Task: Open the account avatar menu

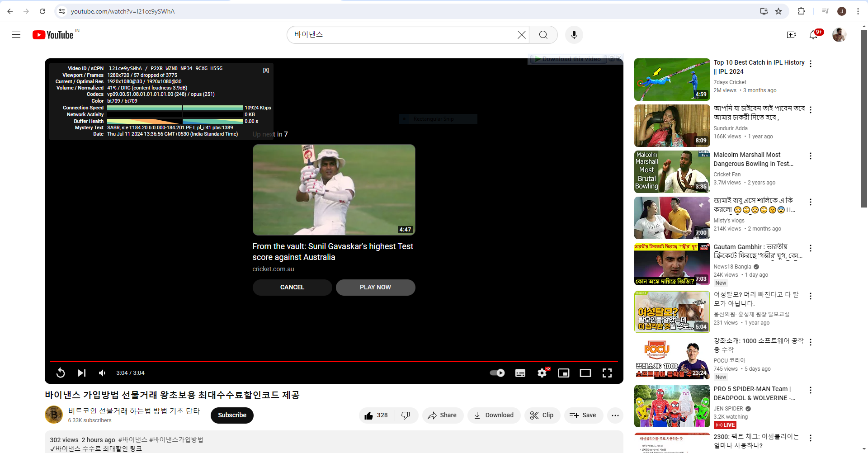Action: click(840, 35)
